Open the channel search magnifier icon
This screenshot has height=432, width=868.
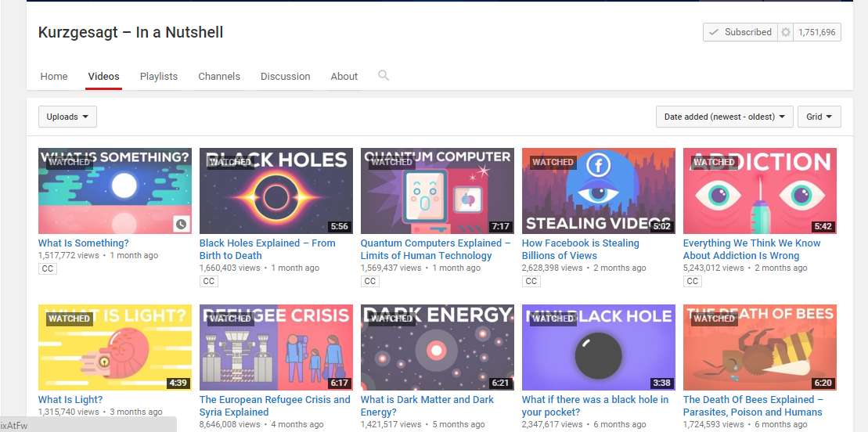click(x=384, y=75)
